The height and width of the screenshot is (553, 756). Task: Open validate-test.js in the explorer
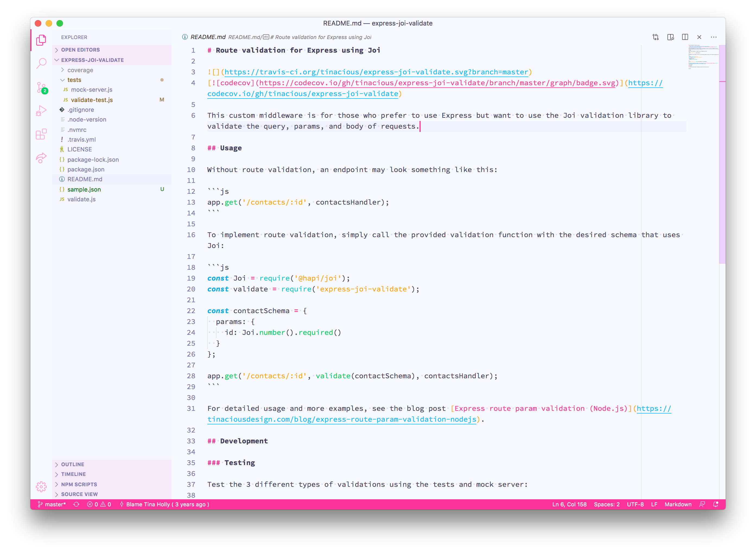point(92,100)
